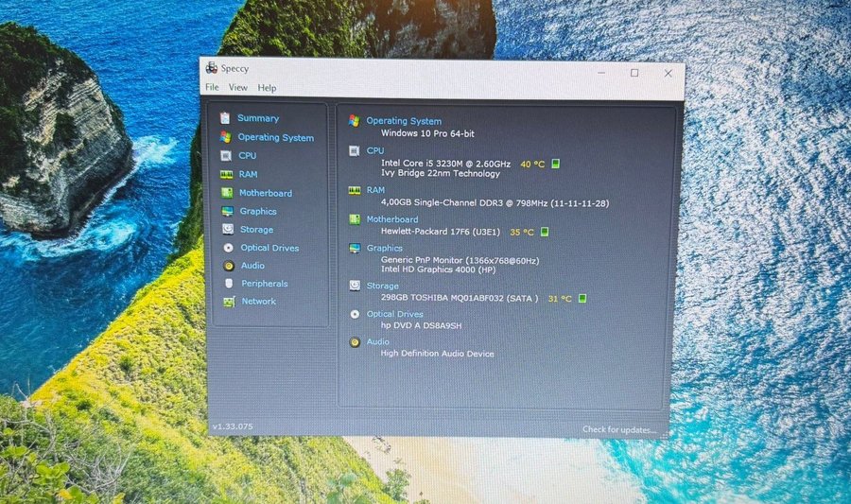851x504 pixels.
Task: Click the text Windows 10 Pro 64-bit
Action: (427, 133)
